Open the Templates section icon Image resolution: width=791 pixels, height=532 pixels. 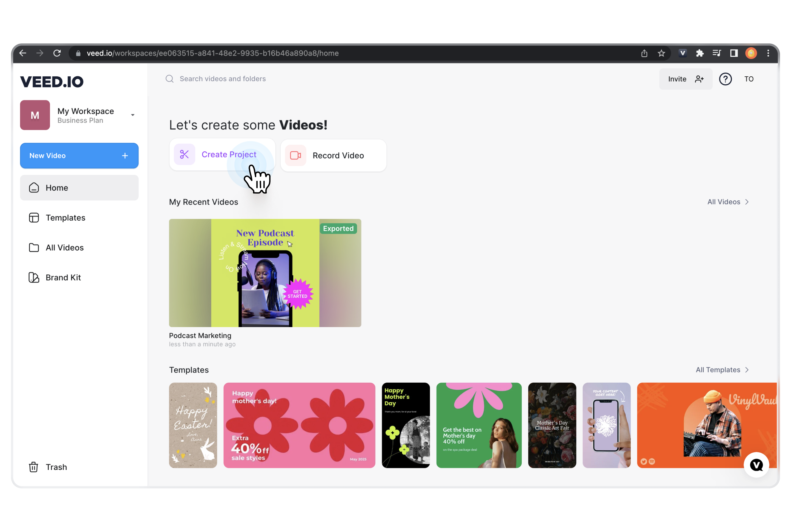pos(34,217)
